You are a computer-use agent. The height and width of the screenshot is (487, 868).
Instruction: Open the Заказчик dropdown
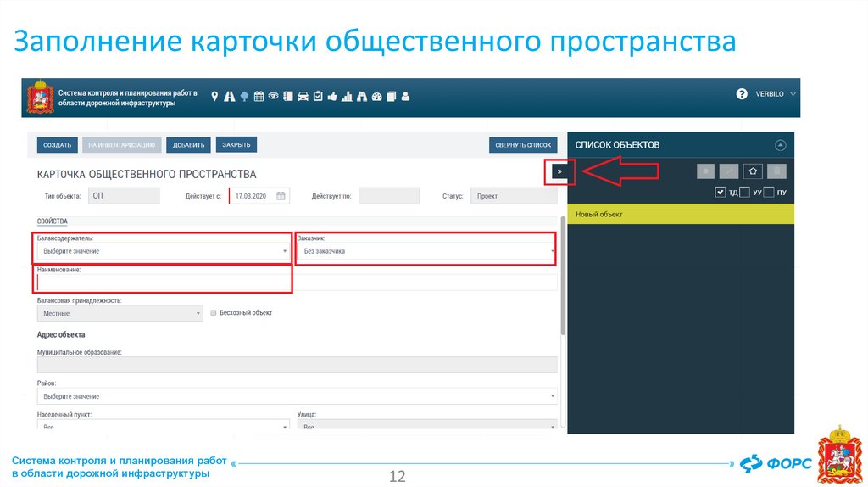click(x=426, y=251)
